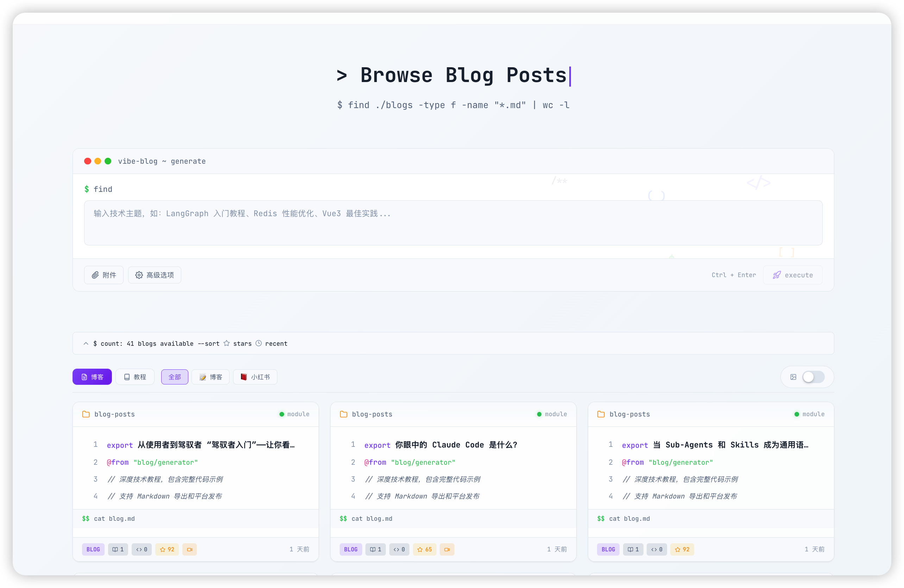Click code count badge on 从使用者到驾驭者 card
This screenshot has height=588, width=904.
(x=142, y=549)
